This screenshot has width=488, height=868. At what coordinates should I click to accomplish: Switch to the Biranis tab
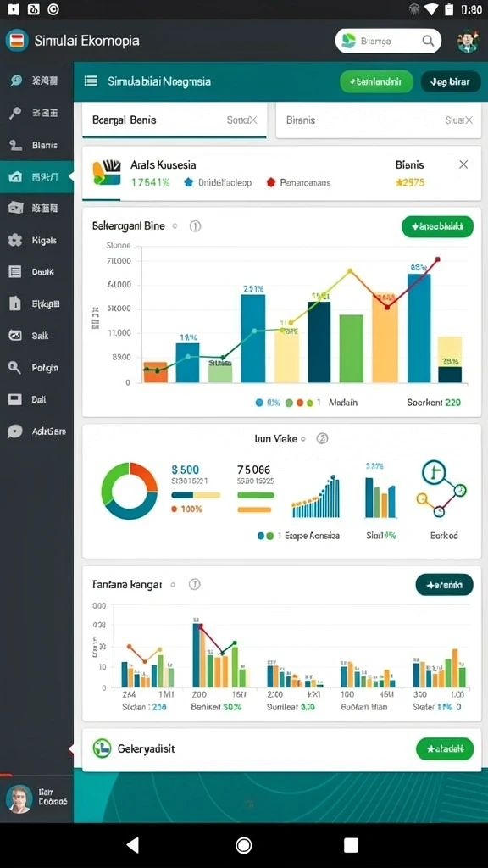click(379, 120)
